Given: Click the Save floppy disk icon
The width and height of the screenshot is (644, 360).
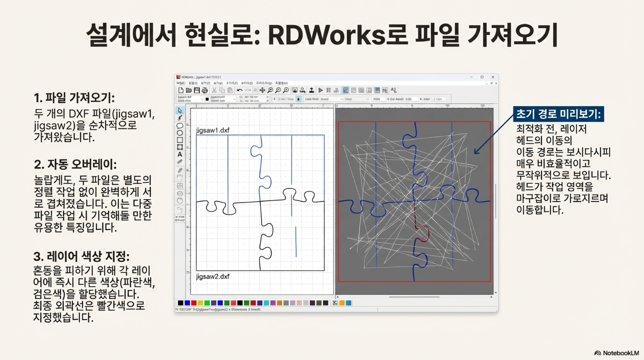Looking at the screenshot, I should (x=197, y=90).
